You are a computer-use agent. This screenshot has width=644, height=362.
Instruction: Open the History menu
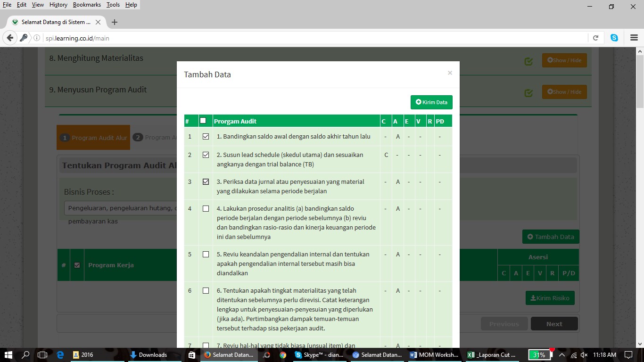58,5
